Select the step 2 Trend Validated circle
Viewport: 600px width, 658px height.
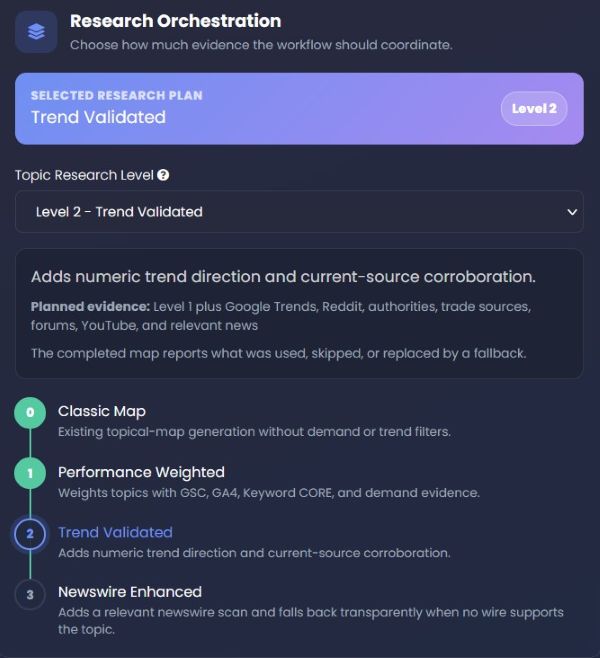click(30, 534)
